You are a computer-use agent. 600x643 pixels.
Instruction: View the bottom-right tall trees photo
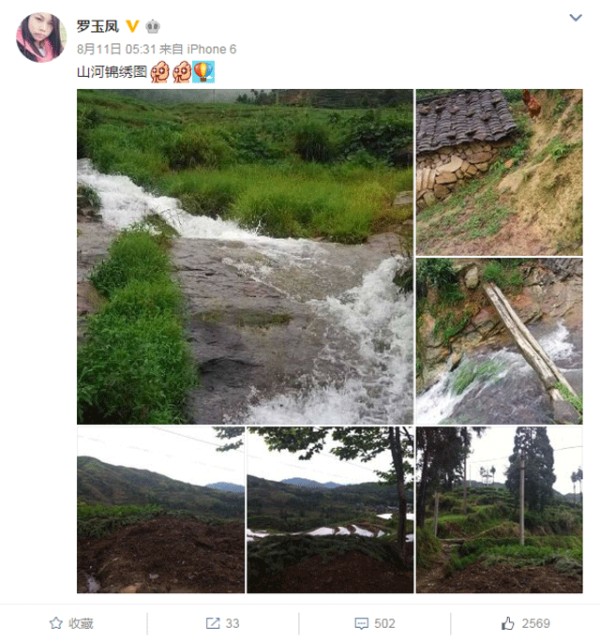tap(498, 510)
